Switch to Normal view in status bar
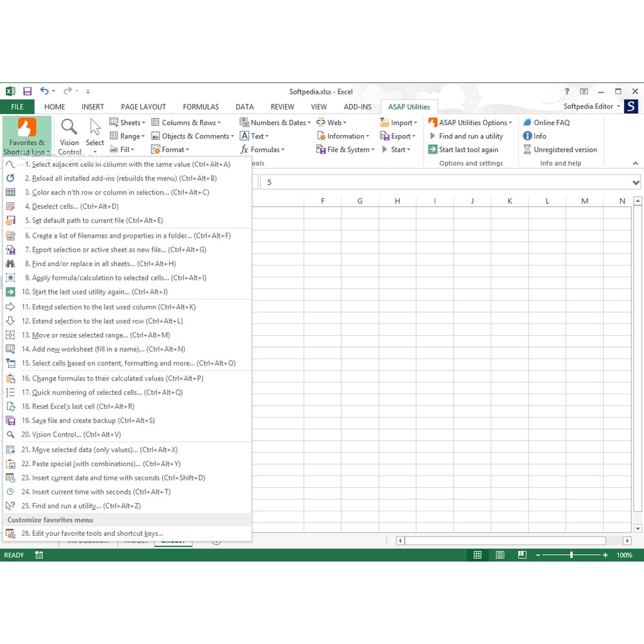 [478, 555]
